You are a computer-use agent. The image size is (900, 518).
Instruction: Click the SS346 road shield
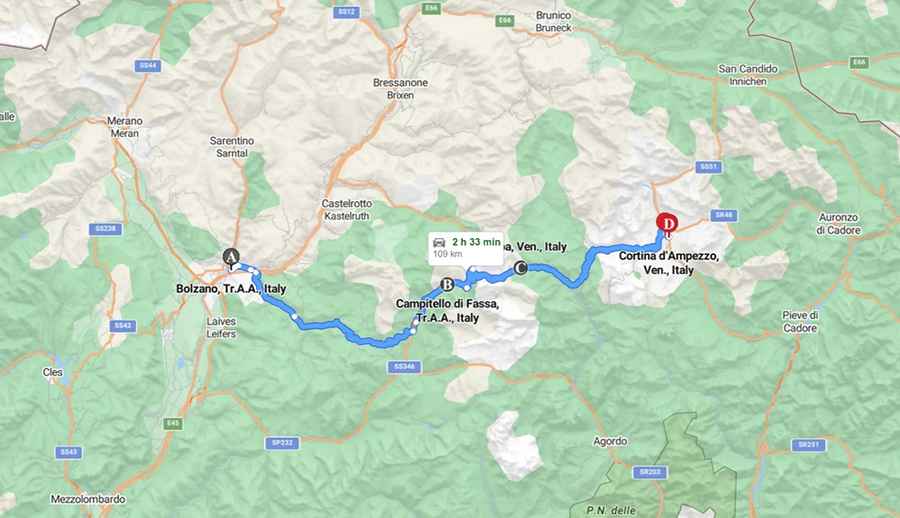[x=404, y=367]
